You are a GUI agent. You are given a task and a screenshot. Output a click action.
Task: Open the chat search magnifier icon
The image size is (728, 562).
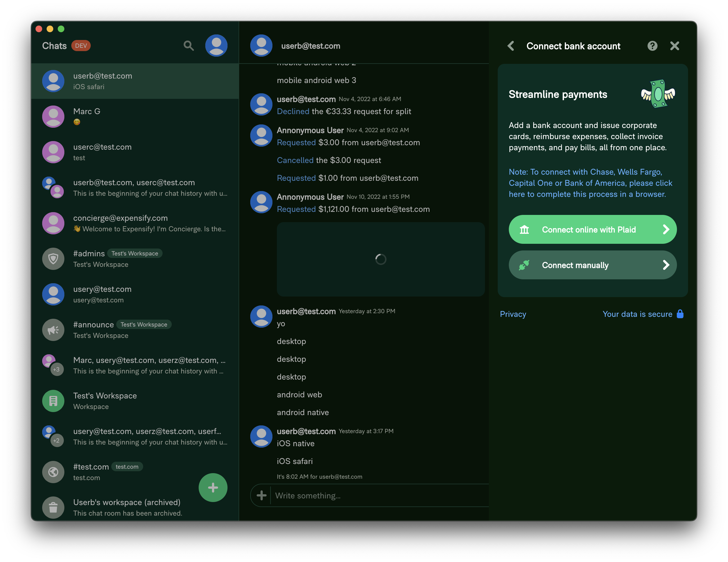(189, 46)
